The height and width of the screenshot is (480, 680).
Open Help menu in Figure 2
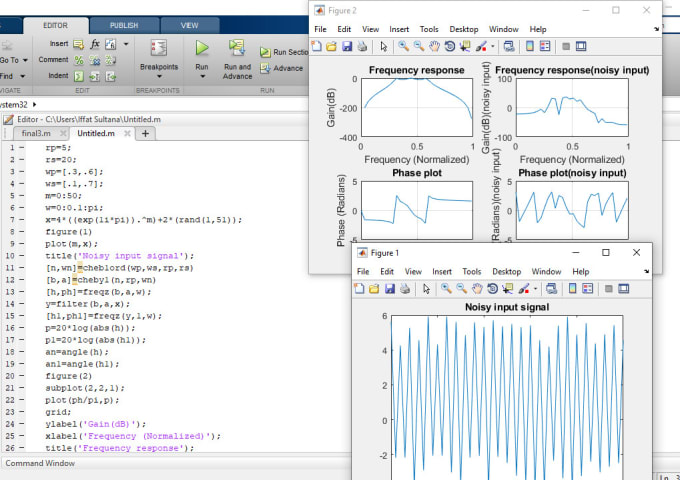point(538,29)
